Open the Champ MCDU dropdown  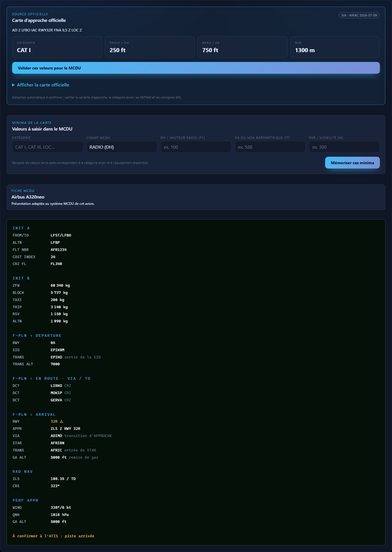pyautogui.click(x=122, y=147)
